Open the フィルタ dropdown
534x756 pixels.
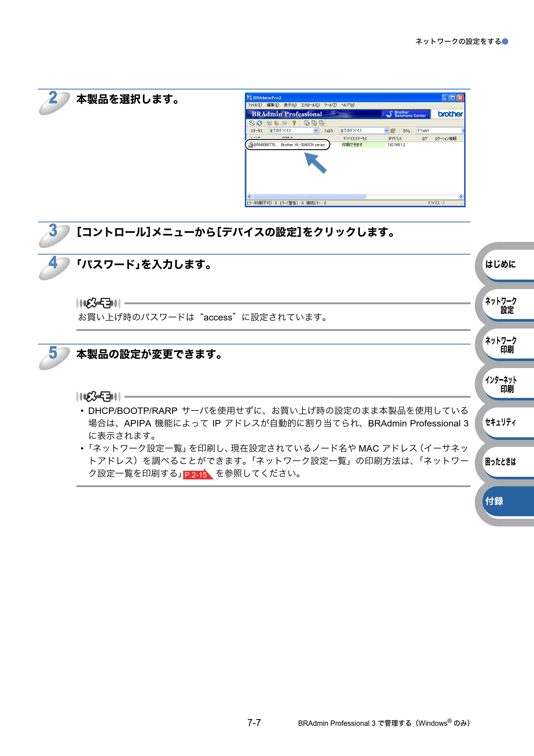click(364, 131)
